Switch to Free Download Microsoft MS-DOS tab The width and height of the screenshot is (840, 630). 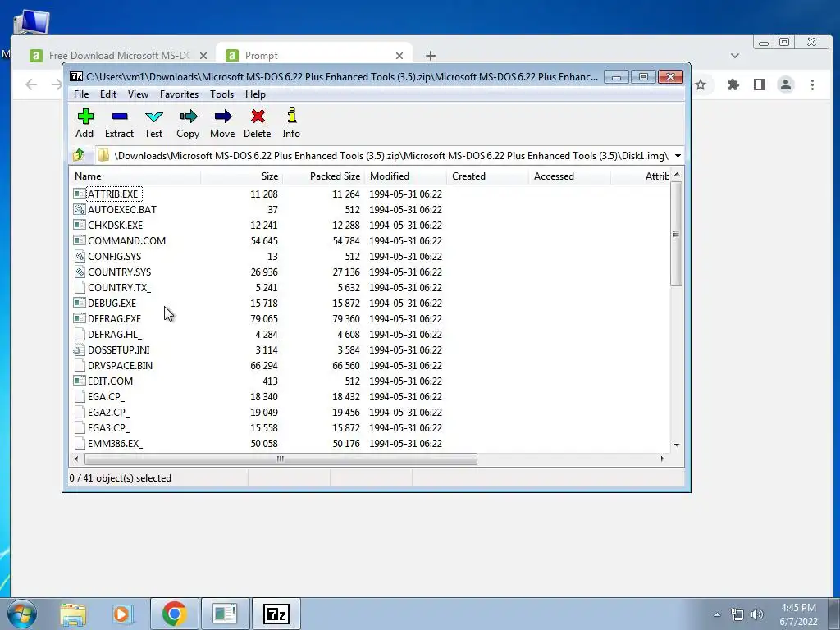[118, 56]
